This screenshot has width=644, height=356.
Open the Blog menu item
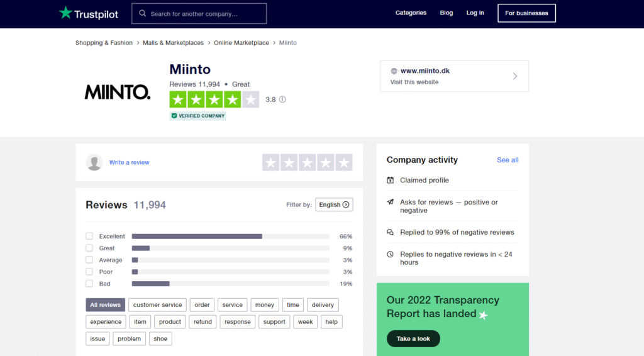447,13
